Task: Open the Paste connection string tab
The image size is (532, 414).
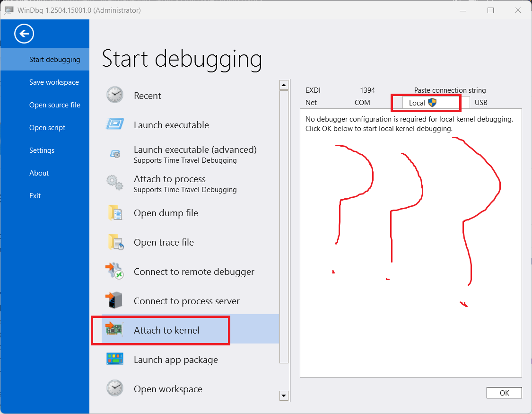Action: click(450, 90)
